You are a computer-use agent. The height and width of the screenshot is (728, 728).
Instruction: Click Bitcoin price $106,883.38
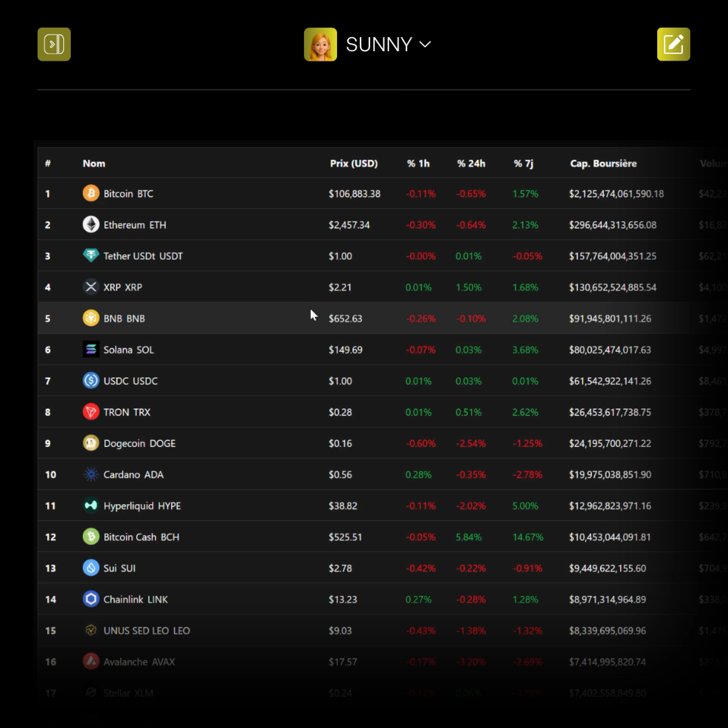point(355,194)
